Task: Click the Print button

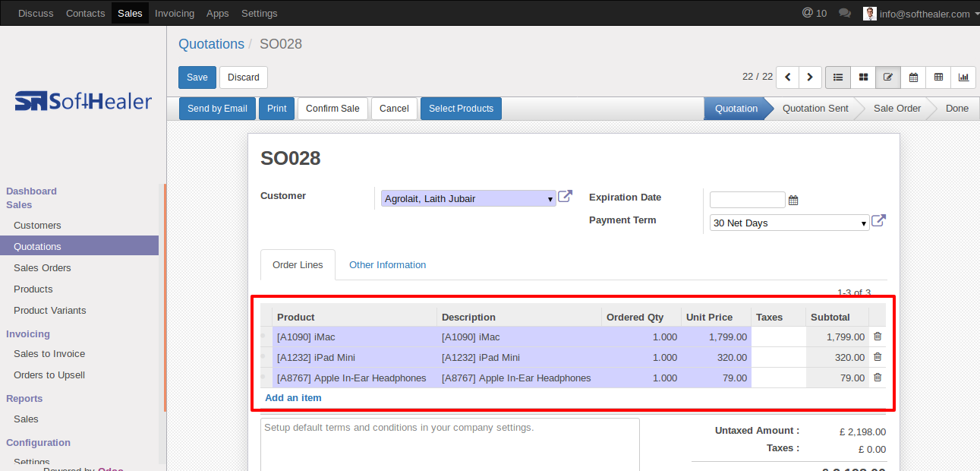Action: (x=277, y=109)
